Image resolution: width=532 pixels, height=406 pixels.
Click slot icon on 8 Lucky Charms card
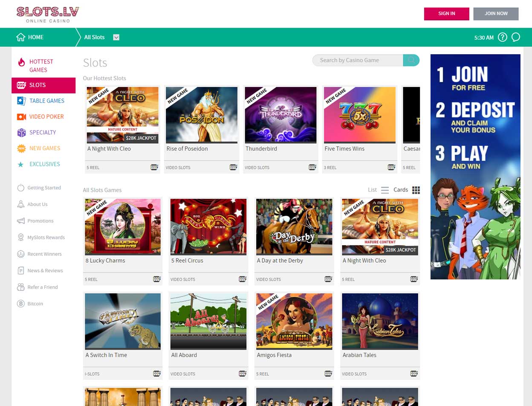coord(157,279)
